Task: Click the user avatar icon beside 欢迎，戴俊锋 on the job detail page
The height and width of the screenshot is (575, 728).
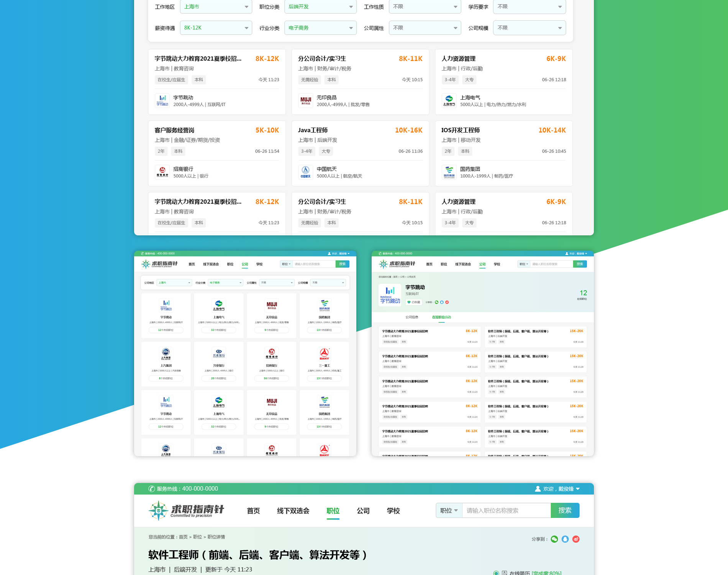Action: coord(538,489)
